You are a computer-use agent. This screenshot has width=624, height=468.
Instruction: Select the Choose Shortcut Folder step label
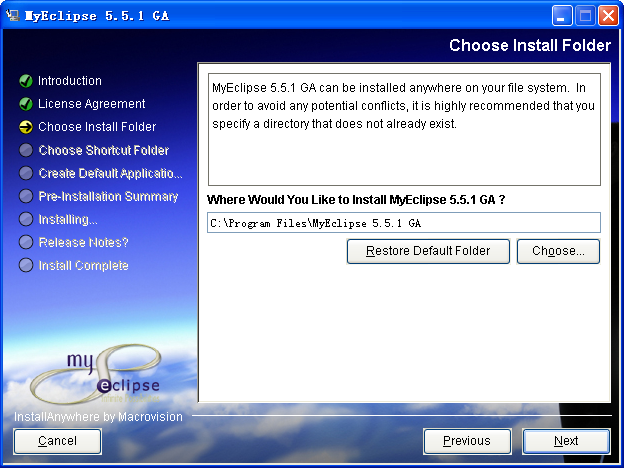pyautogui.click(x=104, y=150)
